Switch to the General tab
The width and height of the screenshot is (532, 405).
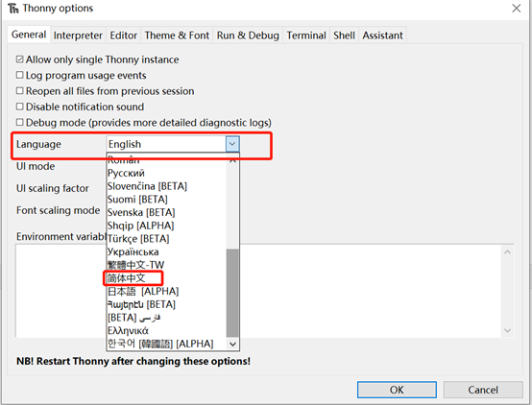(29, 35)
